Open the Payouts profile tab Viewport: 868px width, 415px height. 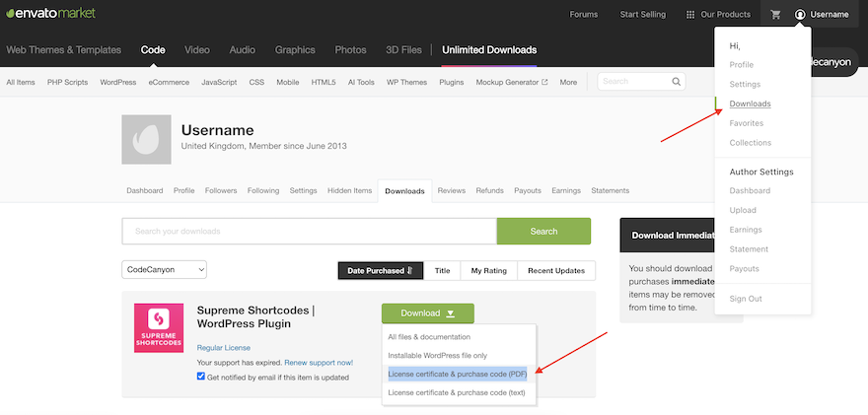click(528, 190)
